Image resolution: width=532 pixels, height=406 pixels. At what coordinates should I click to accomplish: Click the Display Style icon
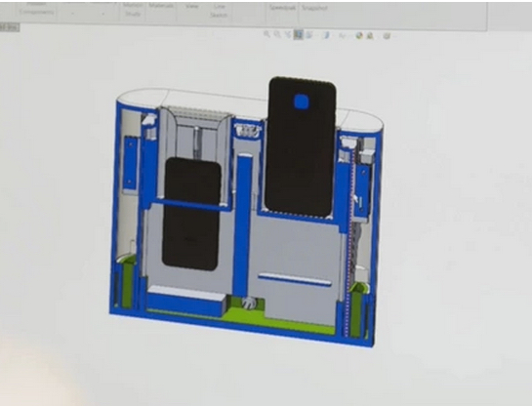click(326, 35)
